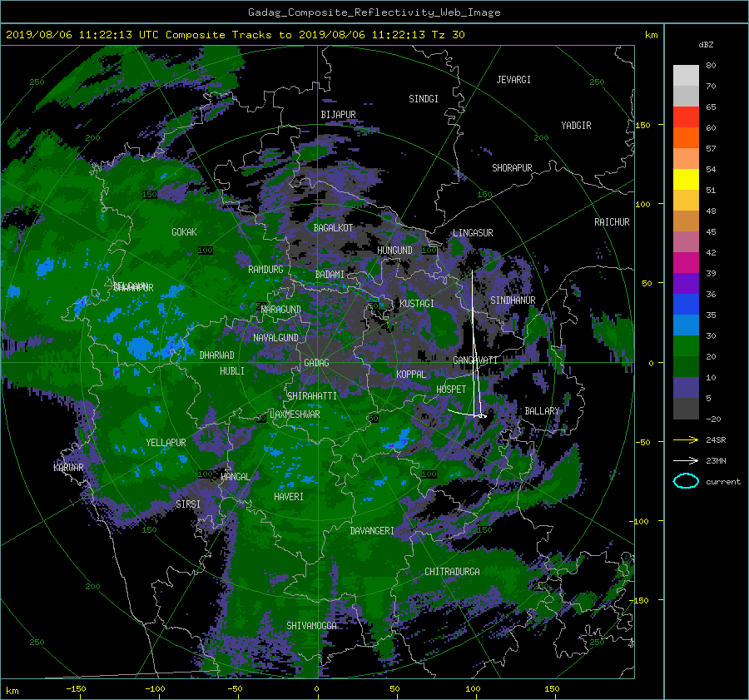Click the RAMDURG city label

coord(265,270)
